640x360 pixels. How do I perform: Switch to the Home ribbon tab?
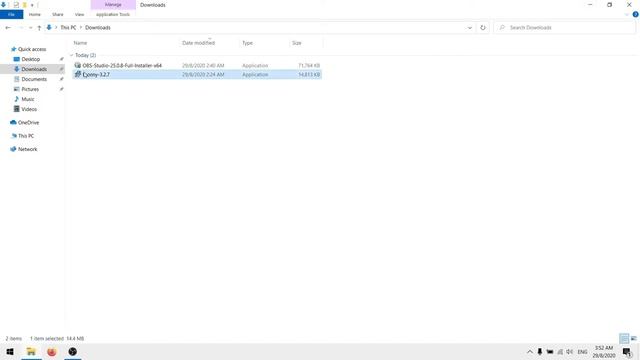(x=35, y=14)
